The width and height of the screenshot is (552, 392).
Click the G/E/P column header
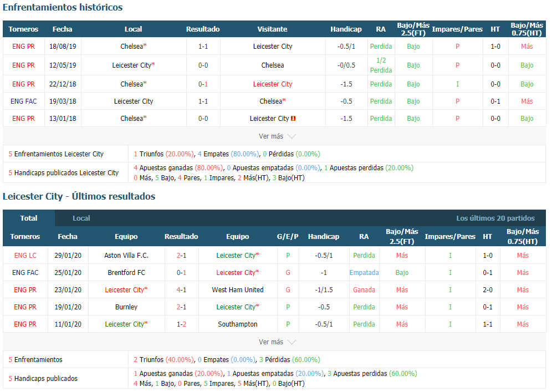click(288, 236)
